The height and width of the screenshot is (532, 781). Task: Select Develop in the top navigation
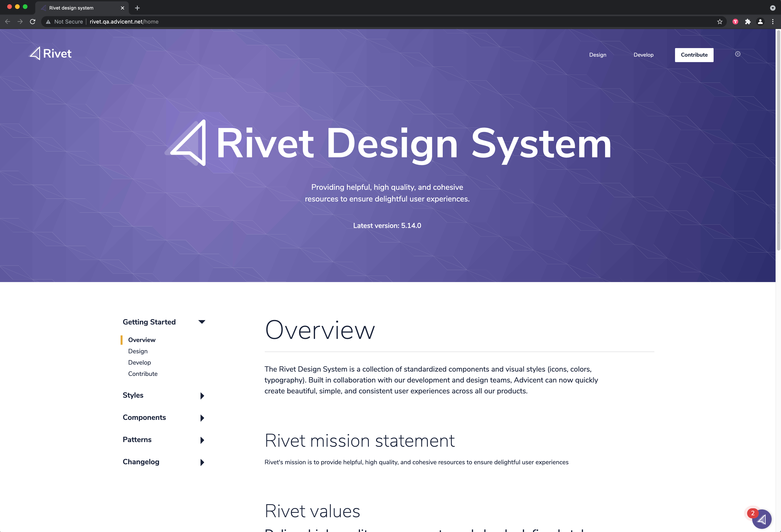click(643, 55)
